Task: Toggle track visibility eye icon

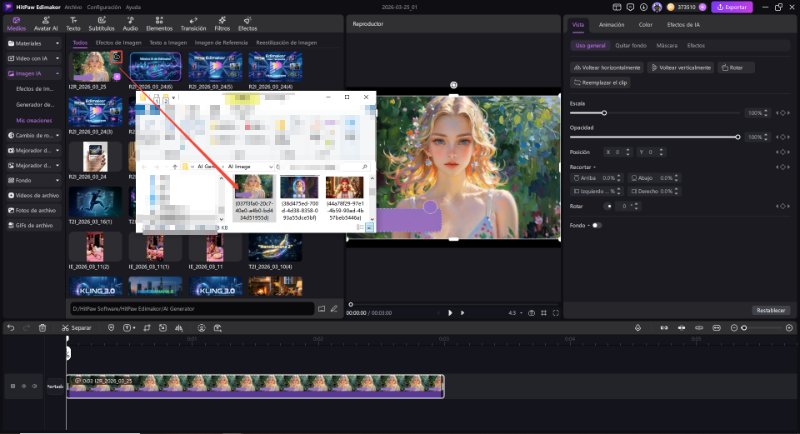Action: [34, 385]
